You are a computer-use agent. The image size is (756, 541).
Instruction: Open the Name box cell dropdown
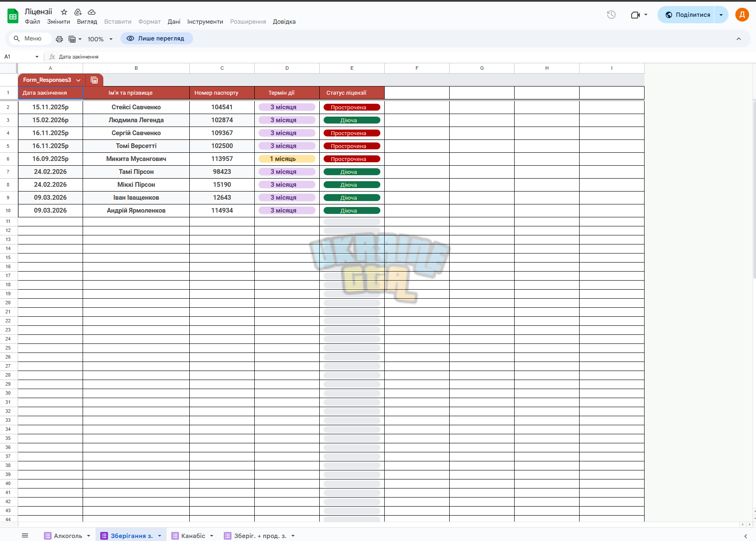(x=37, y=57)
